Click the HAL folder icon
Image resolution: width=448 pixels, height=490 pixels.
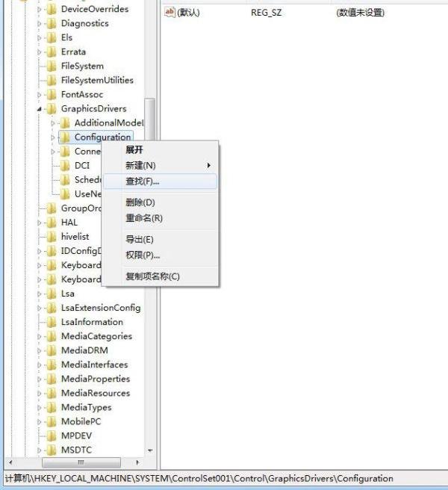tap(52, 223)
